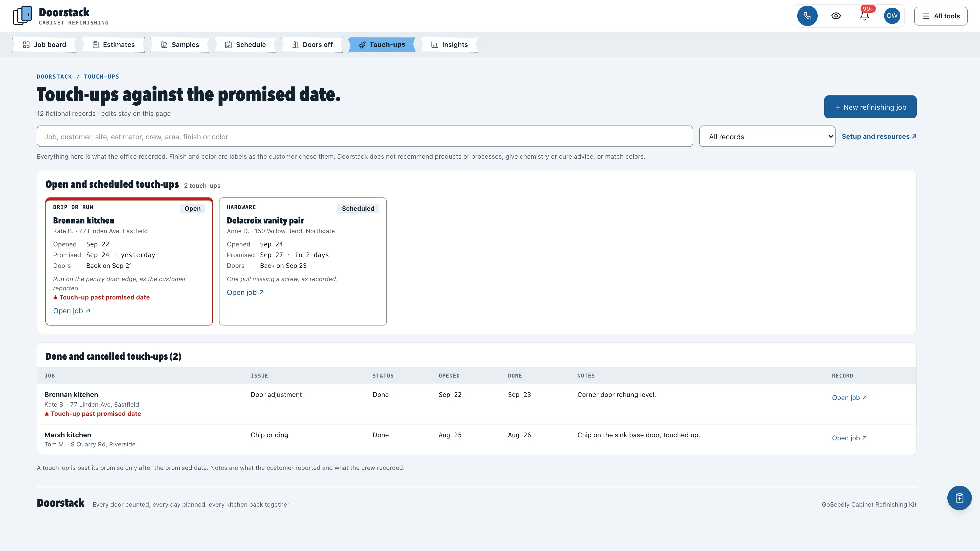Viewport: 980px width, 551px height.
Task: Click the Delacroix vanity pair card title
Action: [x=265, y=221]
